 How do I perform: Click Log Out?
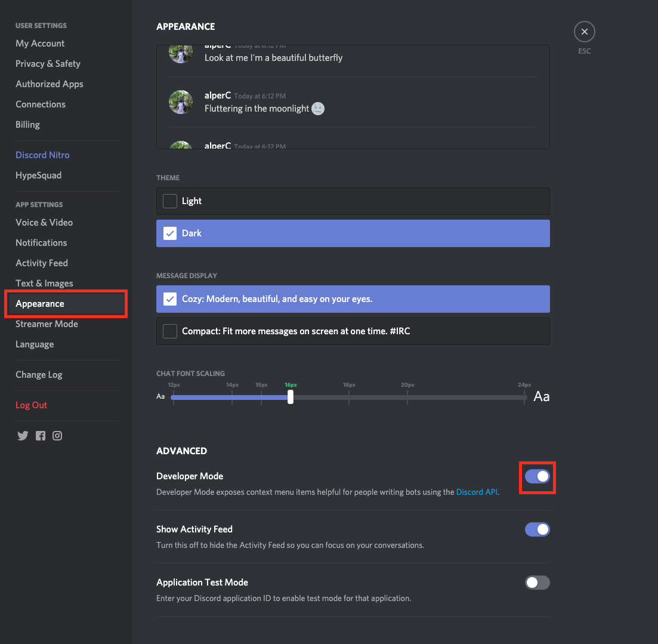coord(31,405)
